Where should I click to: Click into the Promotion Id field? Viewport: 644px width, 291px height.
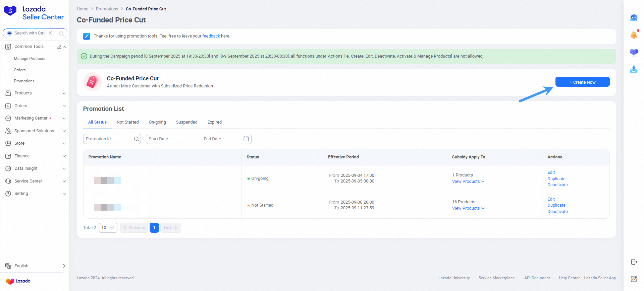pos(108,139)
